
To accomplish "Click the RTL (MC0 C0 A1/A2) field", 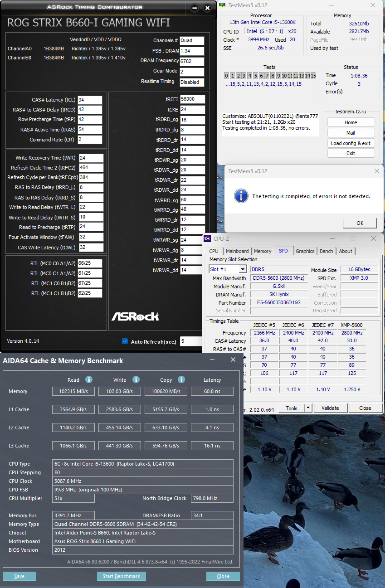I will tap(90, 263).
